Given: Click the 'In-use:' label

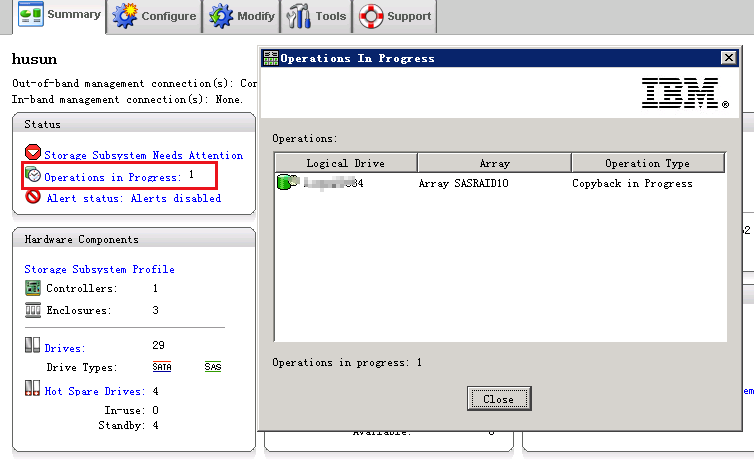Looking at the screenshot, I should tap(125, 410).
